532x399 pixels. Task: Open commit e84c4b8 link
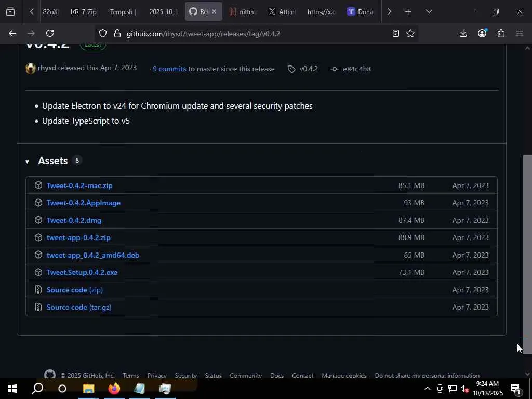(356, 69)
